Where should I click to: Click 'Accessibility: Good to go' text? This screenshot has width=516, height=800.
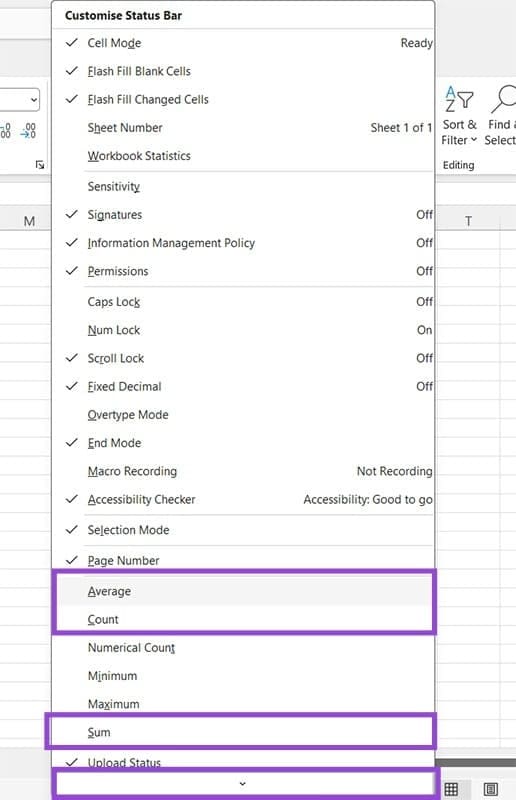pyautogui.click(x=368, y=499)
